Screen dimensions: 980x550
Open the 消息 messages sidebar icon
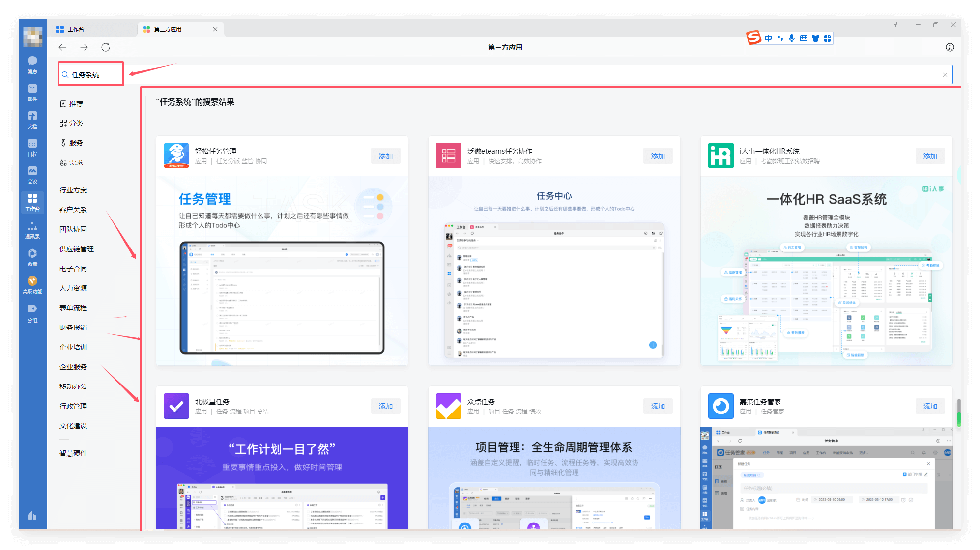click(x=32, y=64)
